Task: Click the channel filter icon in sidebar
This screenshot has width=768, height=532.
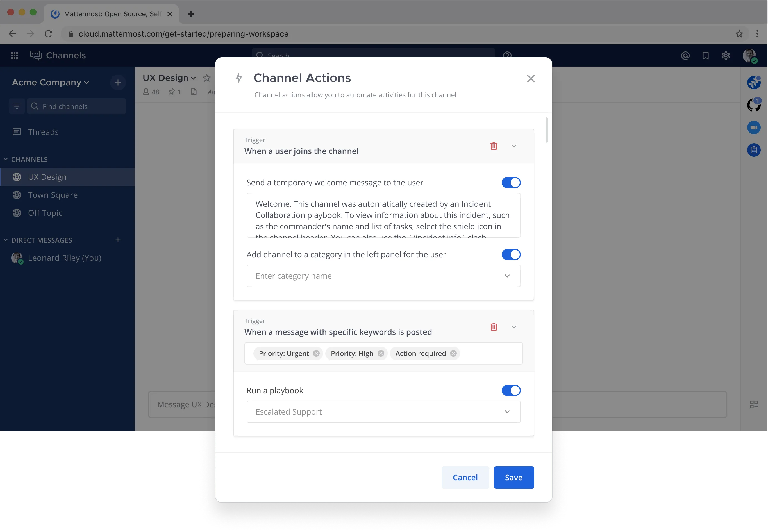Action: point(17,106)
